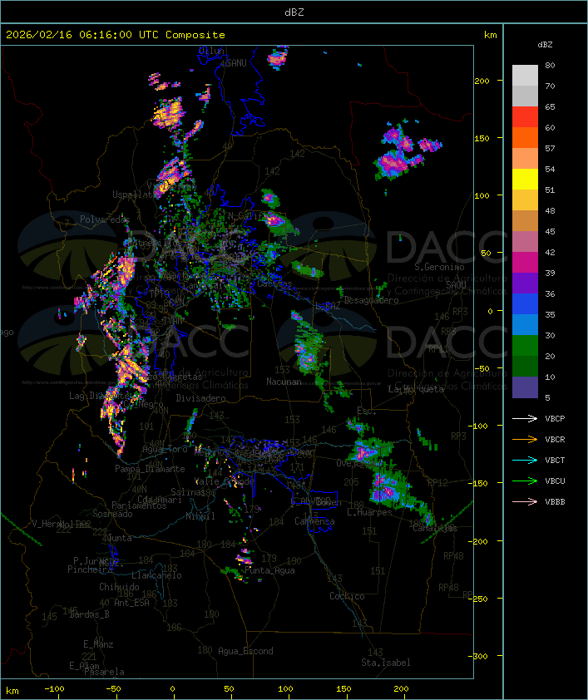Click the 5 value on the dBZ scale

[x=548, y=397]
